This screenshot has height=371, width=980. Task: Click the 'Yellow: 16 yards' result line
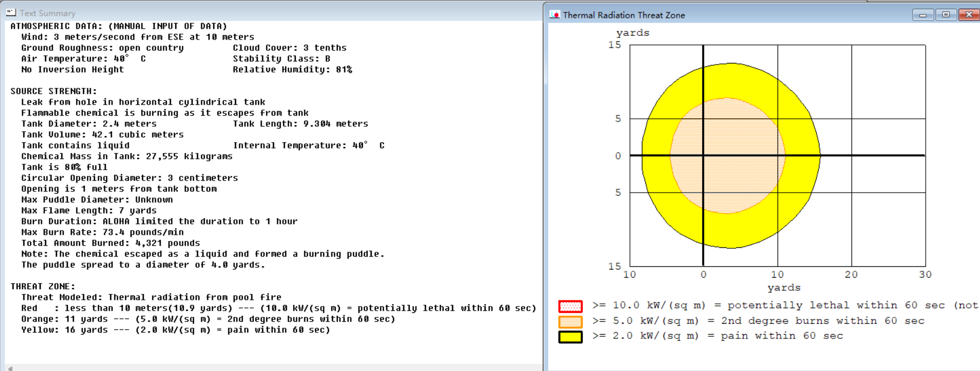point(176,330)
